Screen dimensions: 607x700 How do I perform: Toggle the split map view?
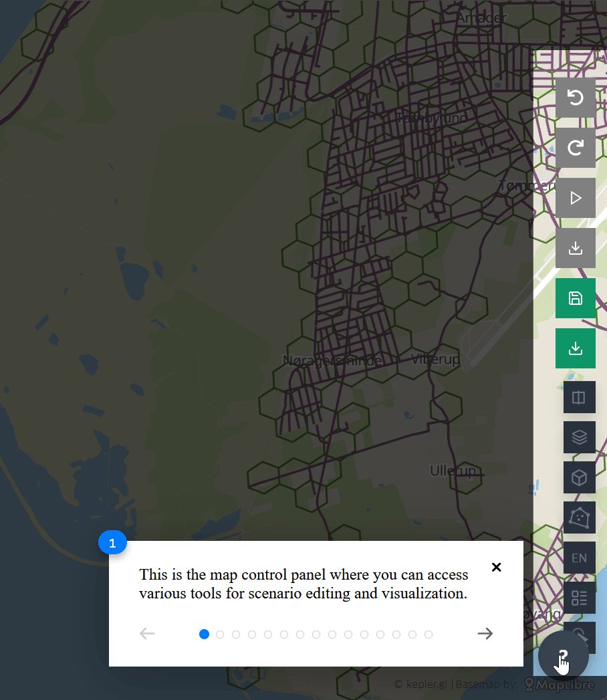coord(579,398)
